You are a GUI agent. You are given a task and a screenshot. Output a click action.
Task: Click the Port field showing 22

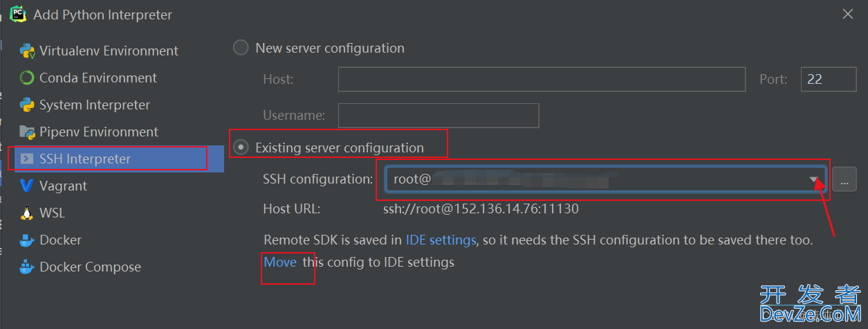click(x=829, y=79)
